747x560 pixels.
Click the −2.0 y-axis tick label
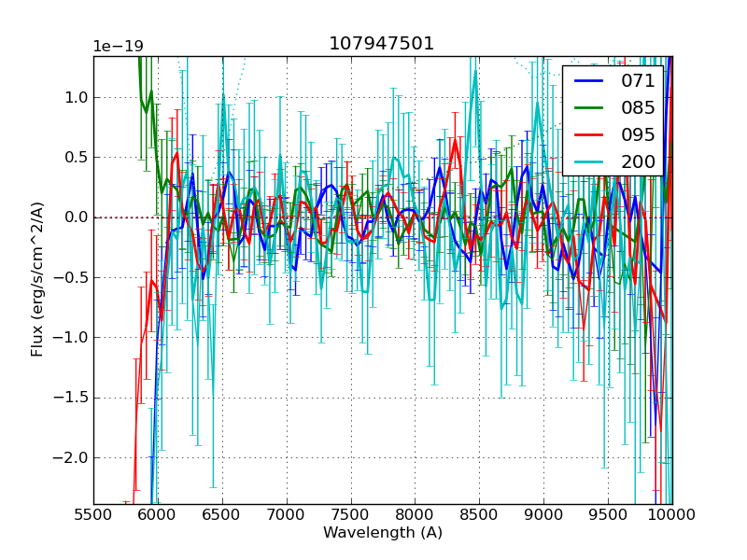(71, 457)
